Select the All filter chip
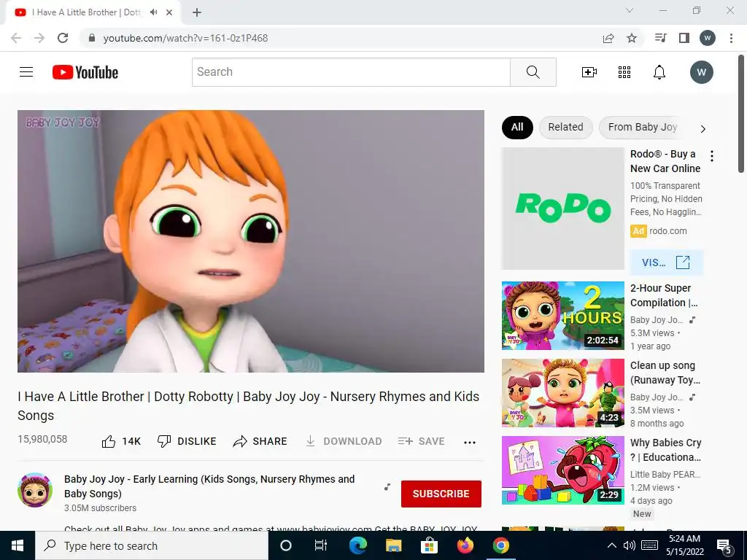This screenshot has height=560, width=747. coord(517,127)
